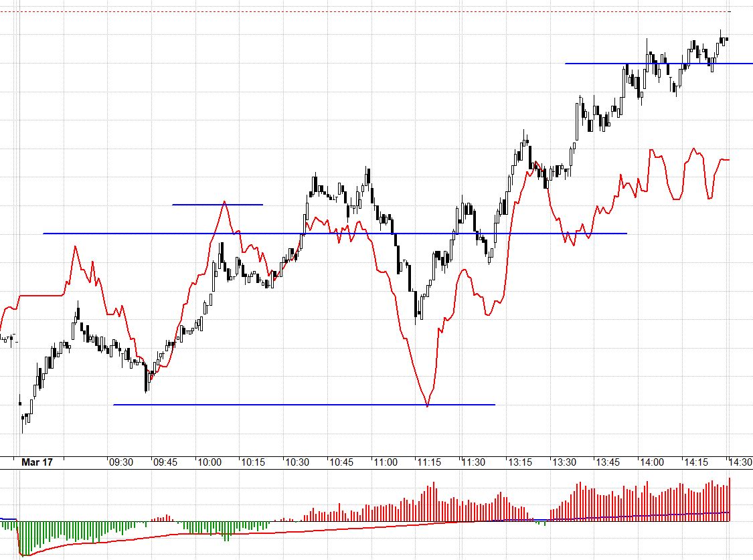
Task: Click the red indicator's peak near 10:00
Action: click(224, 202)
